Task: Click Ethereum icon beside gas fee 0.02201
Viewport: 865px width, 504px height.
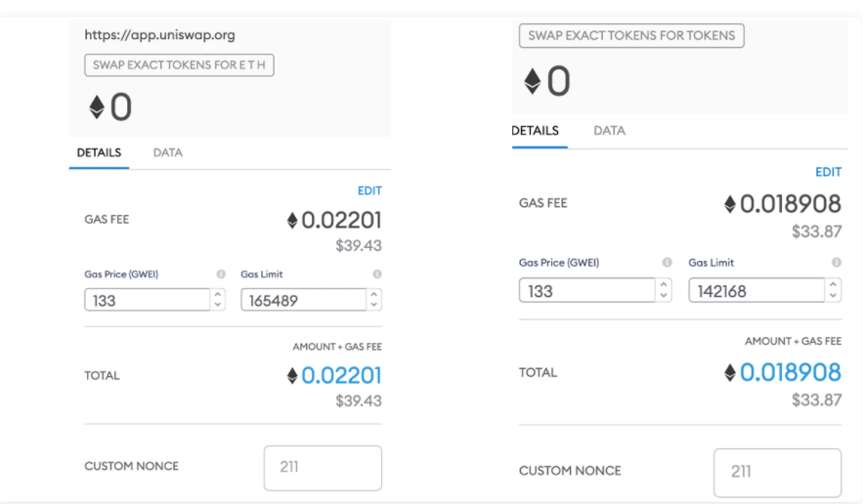Action: 292,221
